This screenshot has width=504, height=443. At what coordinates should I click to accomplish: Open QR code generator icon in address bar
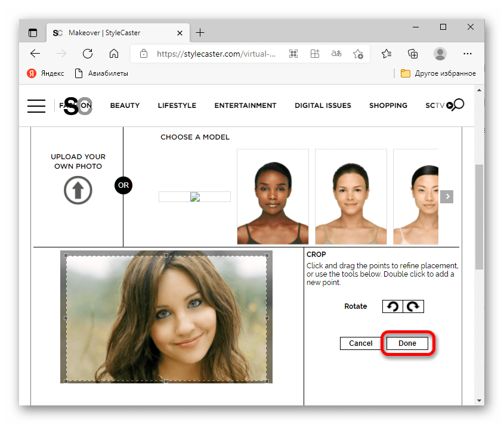coord(293,54)
